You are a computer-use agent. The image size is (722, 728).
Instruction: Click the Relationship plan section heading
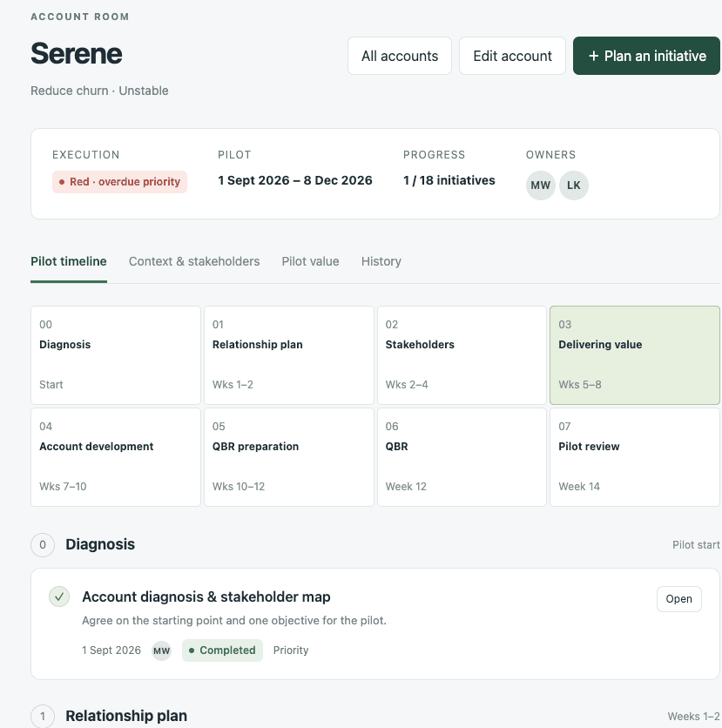point(126,716)
